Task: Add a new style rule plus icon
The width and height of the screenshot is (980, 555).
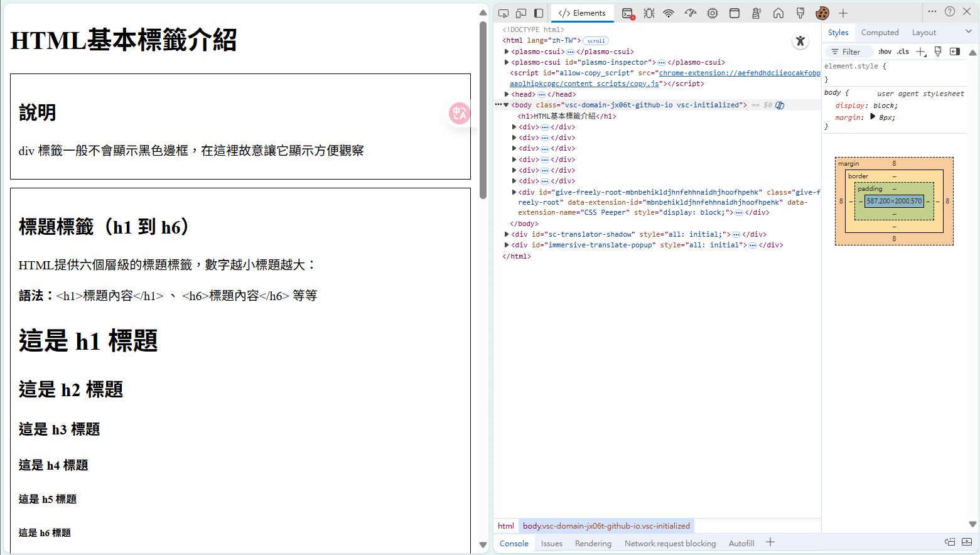Action: pyautogui.click(x=921, y=52)
